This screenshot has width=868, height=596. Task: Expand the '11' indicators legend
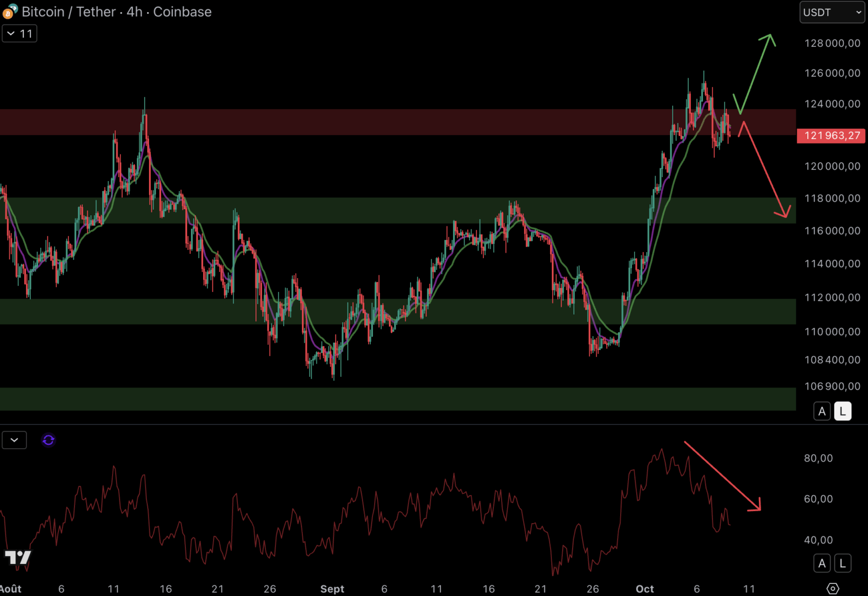point(20,34)
